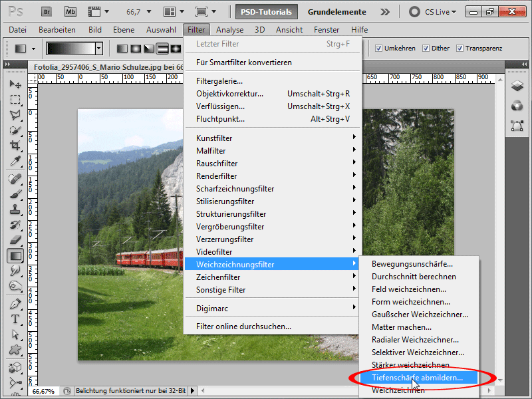
Task: Select the Clone Stamp tool
Action: [x=15, y=209]
